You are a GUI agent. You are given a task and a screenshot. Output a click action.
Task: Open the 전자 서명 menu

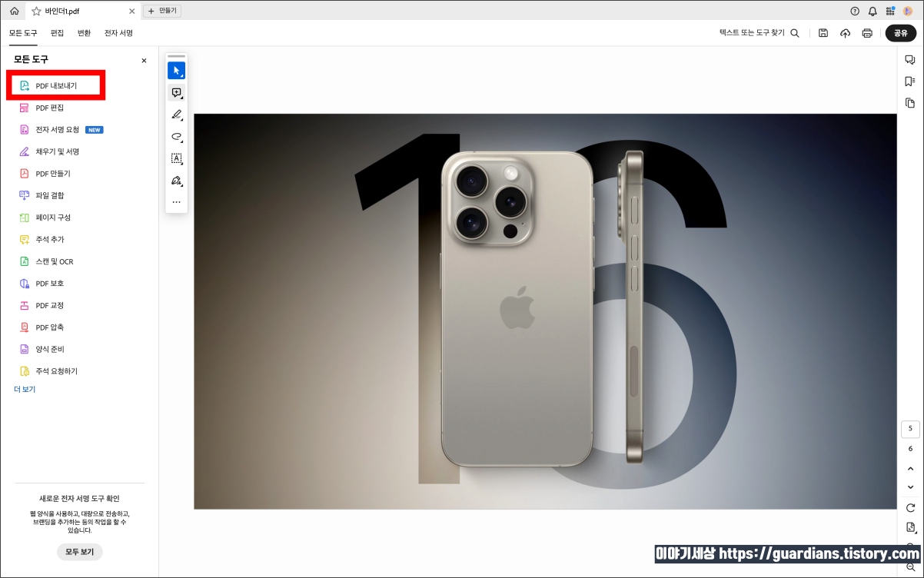point(118,33)
